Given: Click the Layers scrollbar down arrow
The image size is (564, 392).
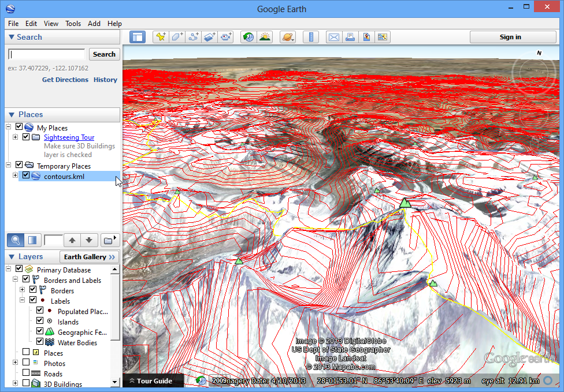Looking at the screenshot, I should (115, 382).
